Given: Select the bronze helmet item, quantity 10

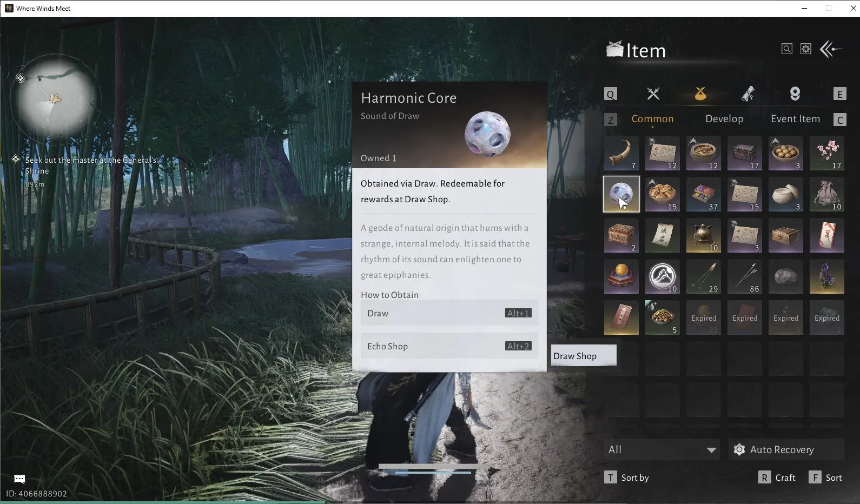Looking at the screenshot, I should 703,235.
